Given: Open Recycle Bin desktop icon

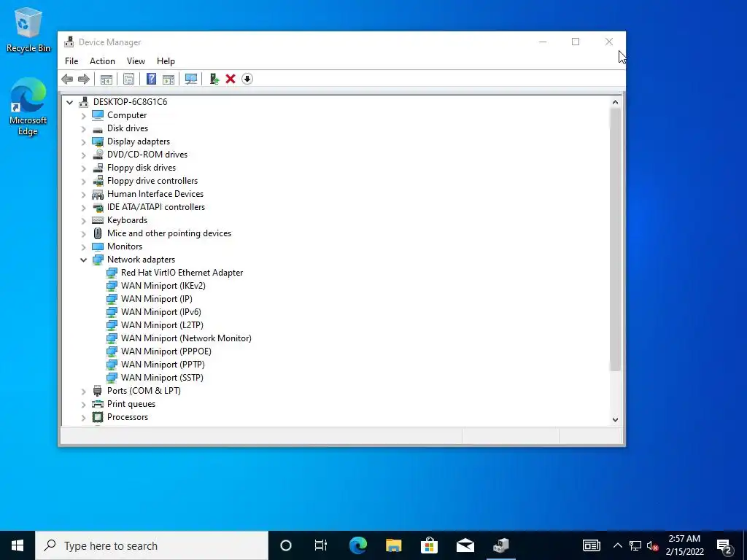Looking at the screenshot, I should (x=28, y=29).
